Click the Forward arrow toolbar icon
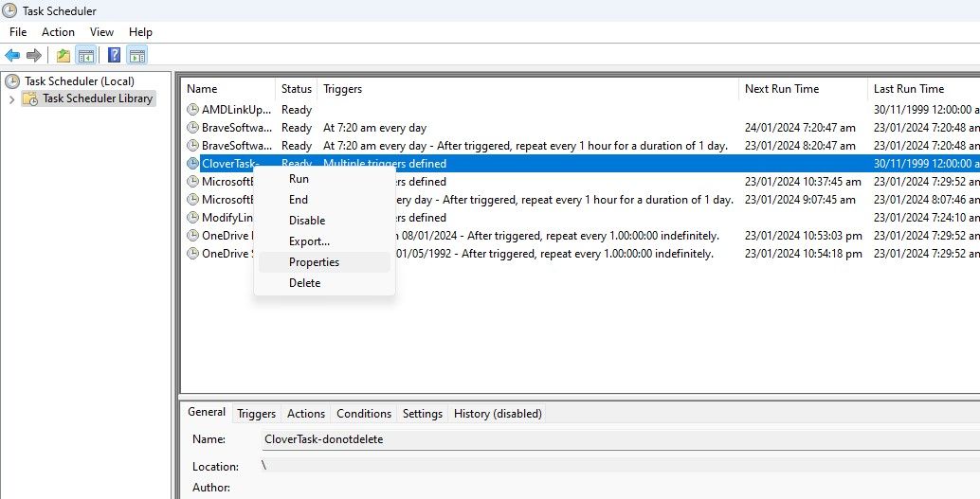 tap(34, 55)
